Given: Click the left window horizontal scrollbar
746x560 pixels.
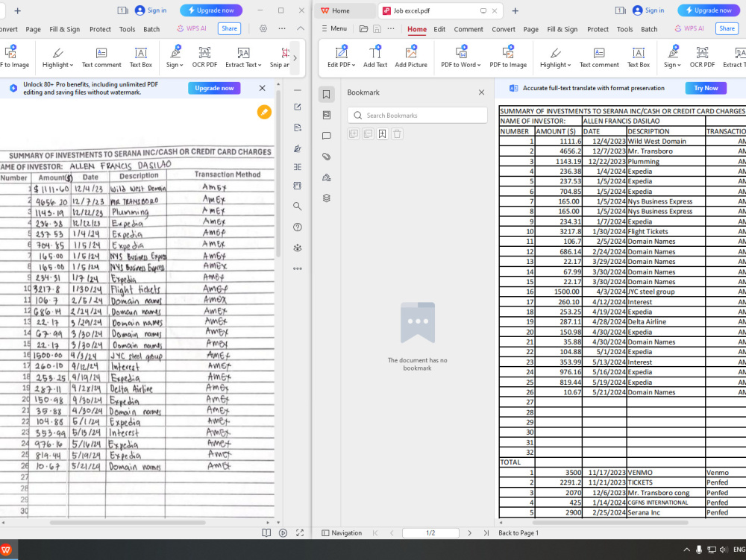Looking at the screenshot, I should click(x=128, y=523).
